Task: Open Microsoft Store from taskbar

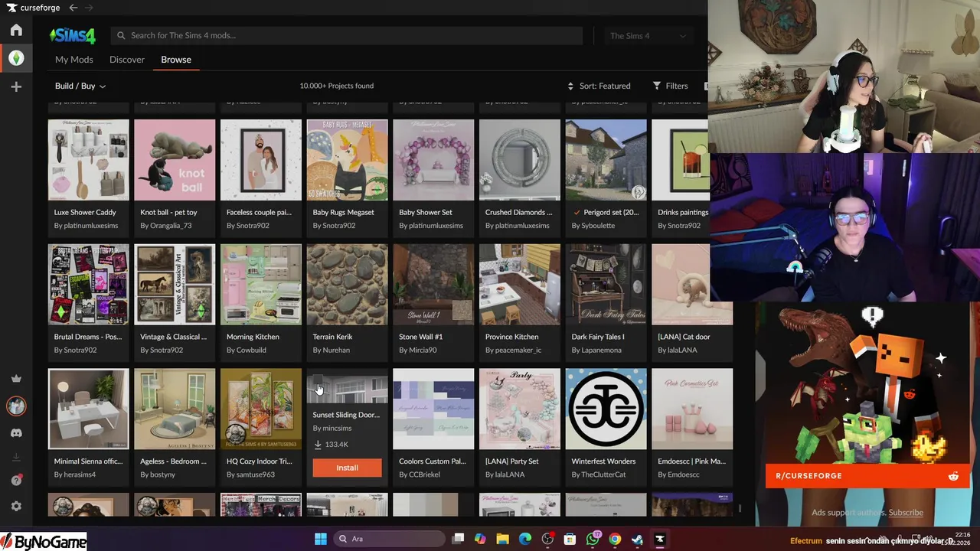Action: tap(570, 539)
